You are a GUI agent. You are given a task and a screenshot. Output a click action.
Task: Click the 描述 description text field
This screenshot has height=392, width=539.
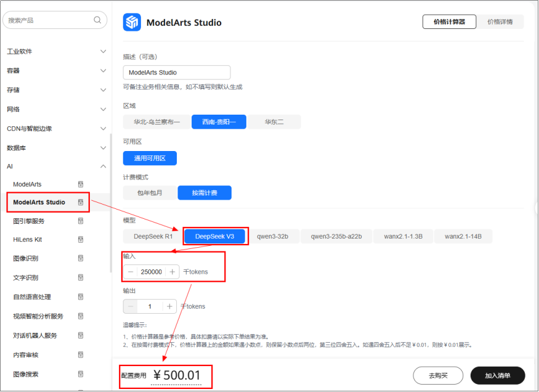(177, 73)
